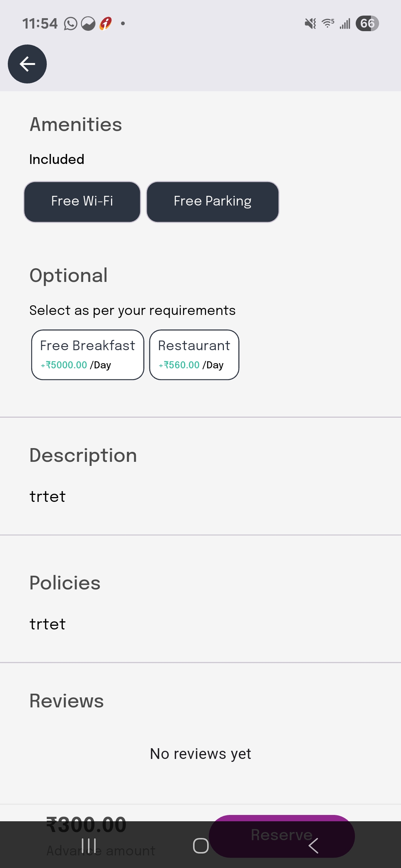Screen dimensions: 401x868
Task: Toggle the Restaurant optional amenity
Action: (194, 355)
